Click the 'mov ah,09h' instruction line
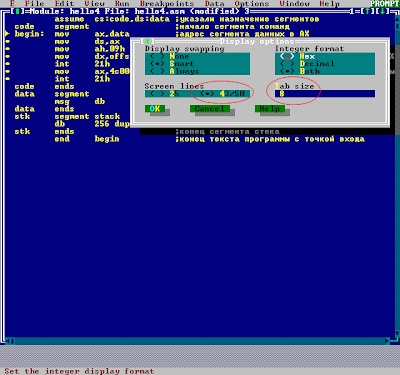This screenshot has height=375, width=400. [90, 49]
